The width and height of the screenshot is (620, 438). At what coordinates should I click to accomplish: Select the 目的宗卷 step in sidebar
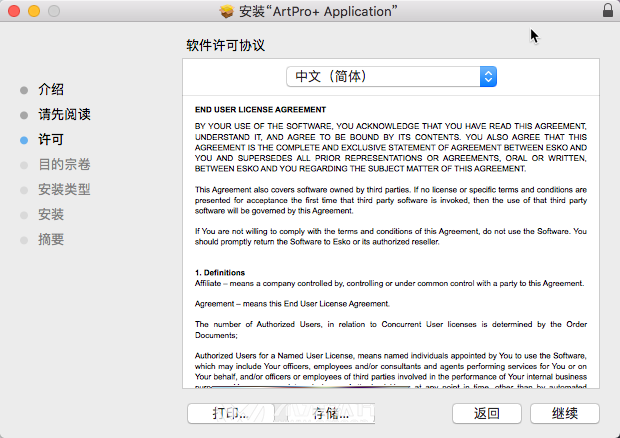point(64,164)
